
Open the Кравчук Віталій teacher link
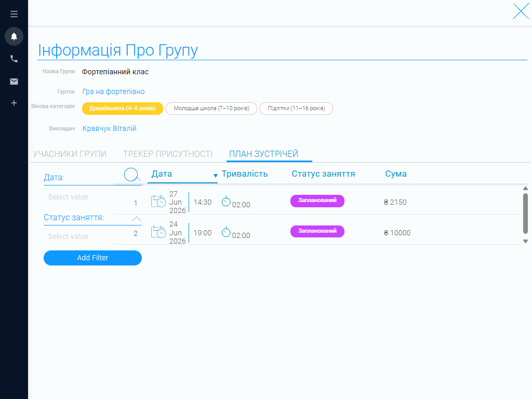click(x=109, y=128)
